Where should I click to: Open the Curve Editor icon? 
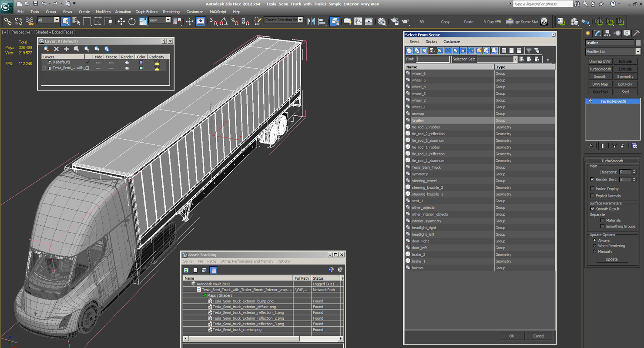[x=358, y=21]
